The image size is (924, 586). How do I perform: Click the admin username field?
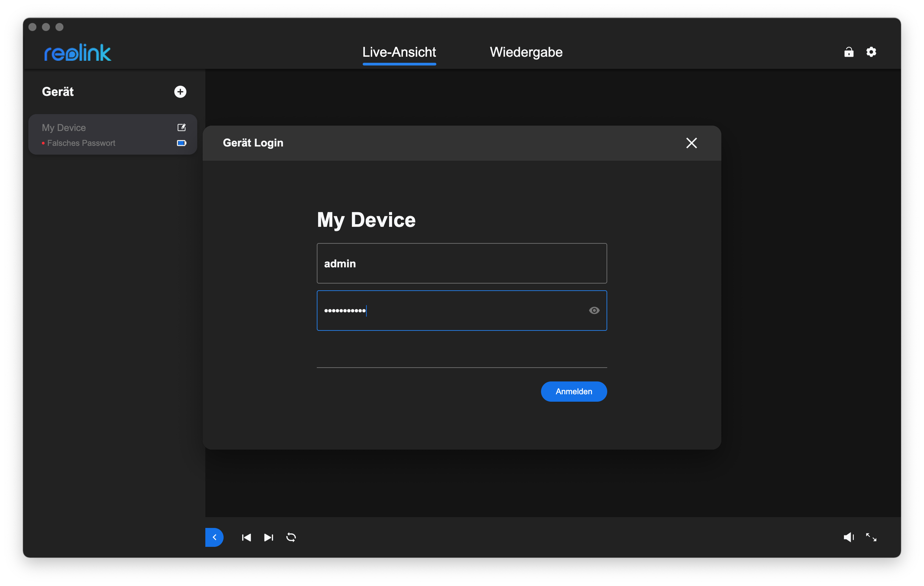point(462,264)
